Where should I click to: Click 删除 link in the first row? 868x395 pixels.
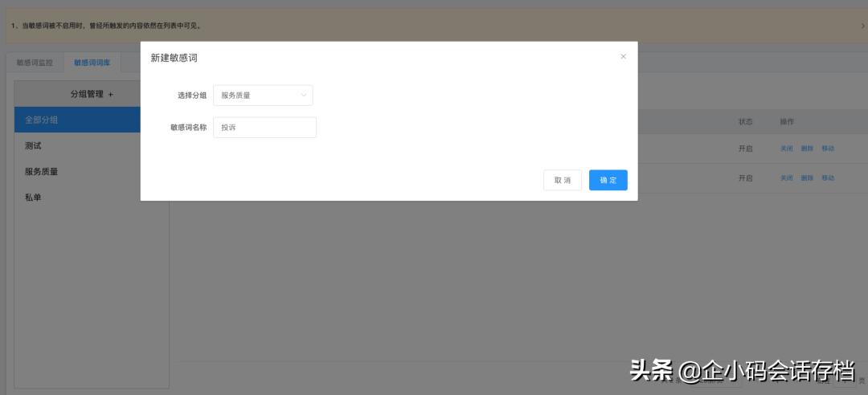pos(807,149)
